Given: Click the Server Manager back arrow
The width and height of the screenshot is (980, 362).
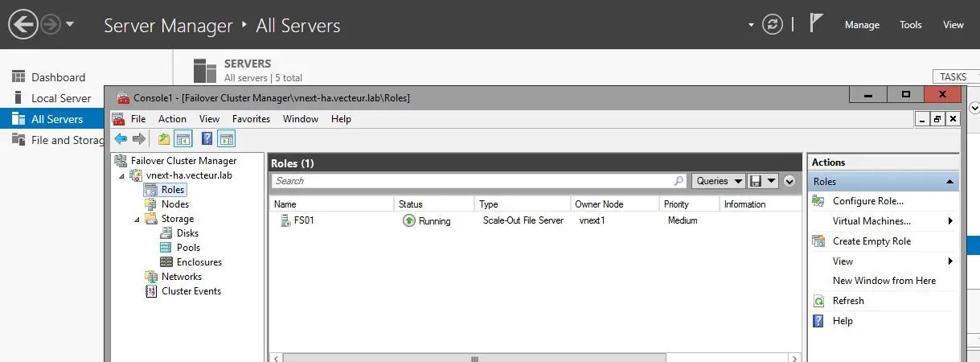Looking at the screenshot, I should [x=23, y=25].
